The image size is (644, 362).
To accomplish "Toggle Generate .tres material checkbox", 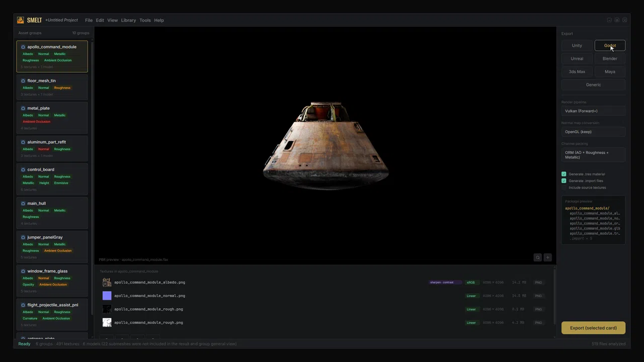I will 563,174.
